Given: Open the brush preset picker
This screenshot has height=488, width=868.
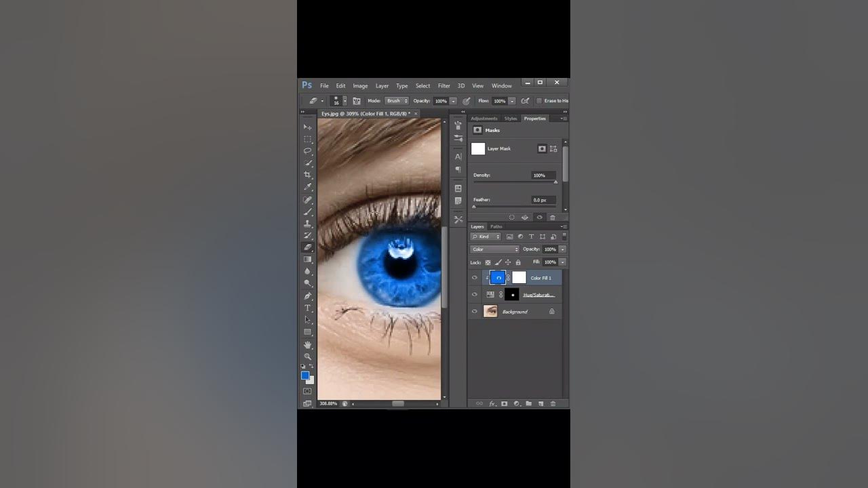Looking at the screenshot, I should pyautogui.click(x=344, y=101).
